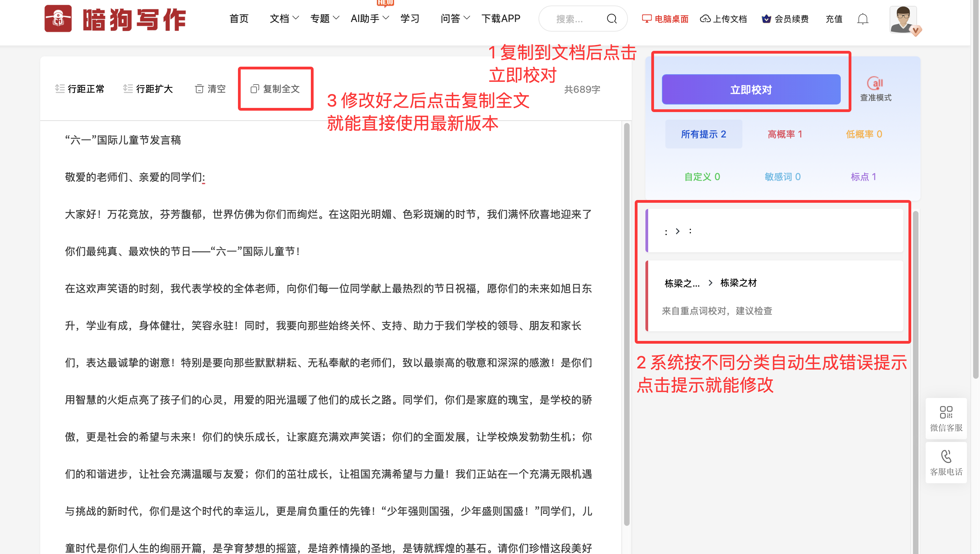Select 高概率 1 filter tab

[785, 134]
